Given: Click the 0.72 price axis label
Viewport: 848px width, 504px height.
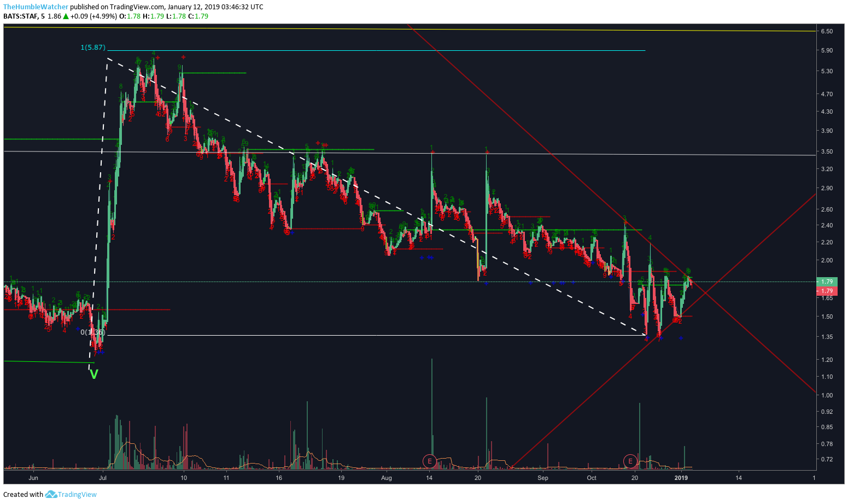Looking at the screenshot, I should [827, 460].
